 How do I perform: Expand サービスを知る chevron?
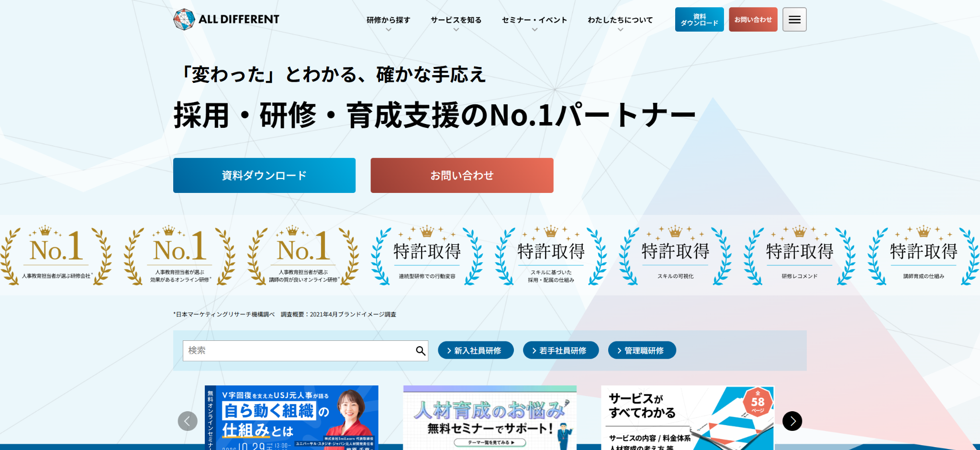[x=456, y=30]
